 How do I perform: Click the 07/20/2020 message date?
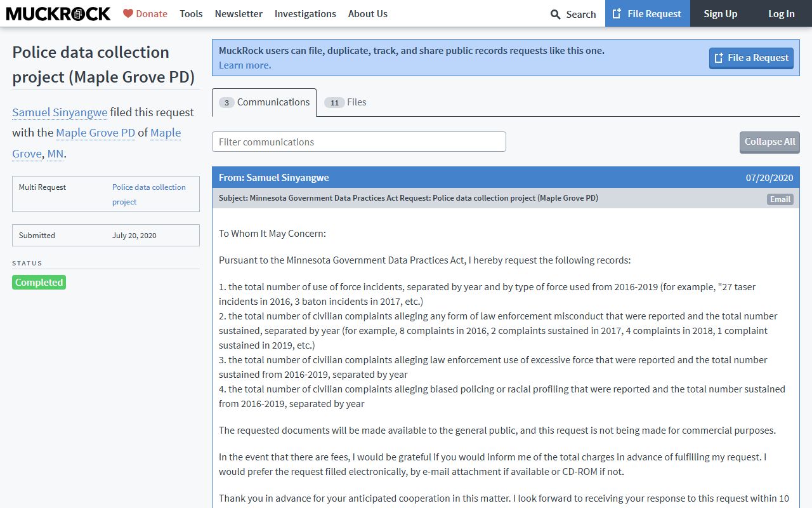click(x=769, y=178)
